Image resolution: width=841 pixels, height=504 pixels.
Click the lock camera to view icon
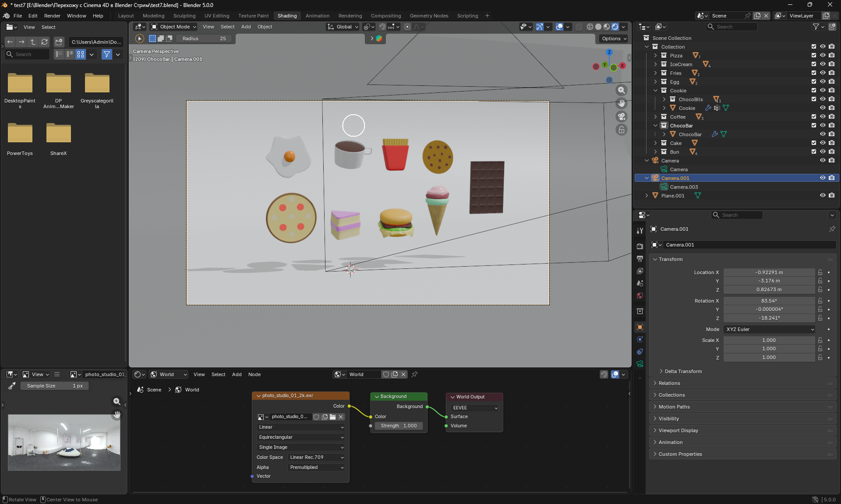(x=621, y=130)
